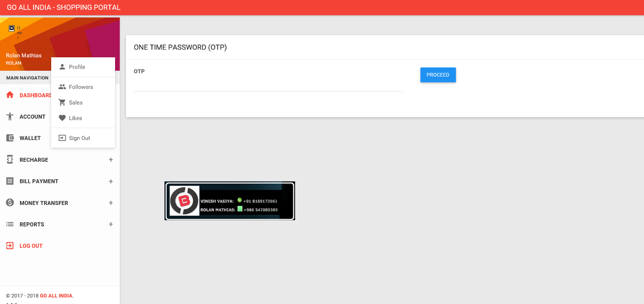The height and width of the screenshot is (304, 644).
Task: Click the ROLAN username text under the name
Action: pos(14,63)
